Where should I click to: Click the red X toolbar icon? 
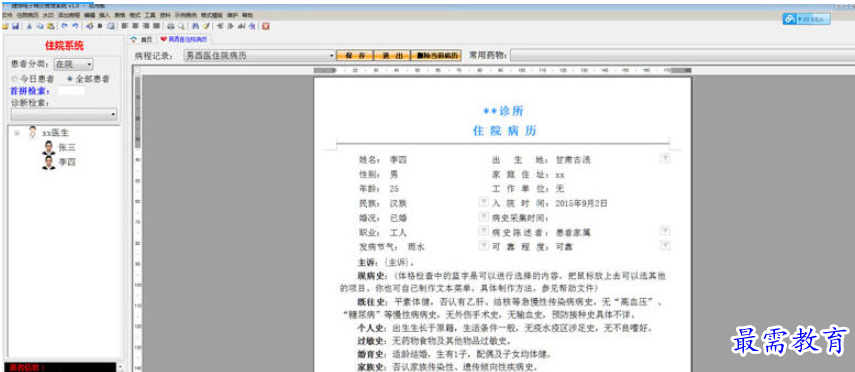click(x=266, y=26)
